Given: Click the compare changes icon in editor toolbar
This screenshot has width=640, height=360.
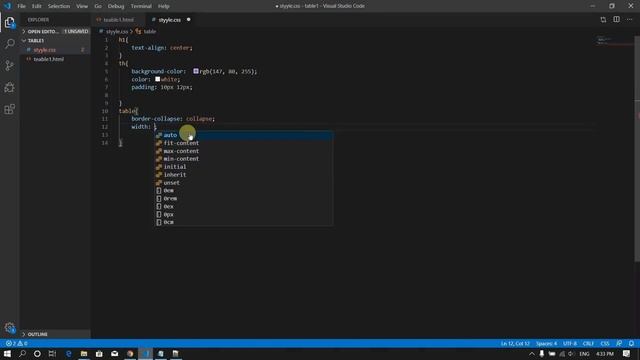Looking at the screenshot, I should coord(603,20).
